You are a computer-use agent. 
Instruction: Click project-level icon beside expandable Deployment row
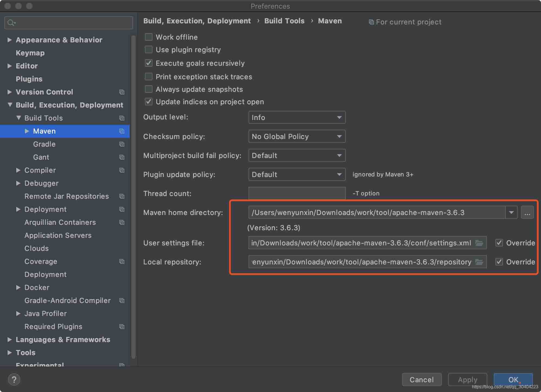tap(122, 209)
